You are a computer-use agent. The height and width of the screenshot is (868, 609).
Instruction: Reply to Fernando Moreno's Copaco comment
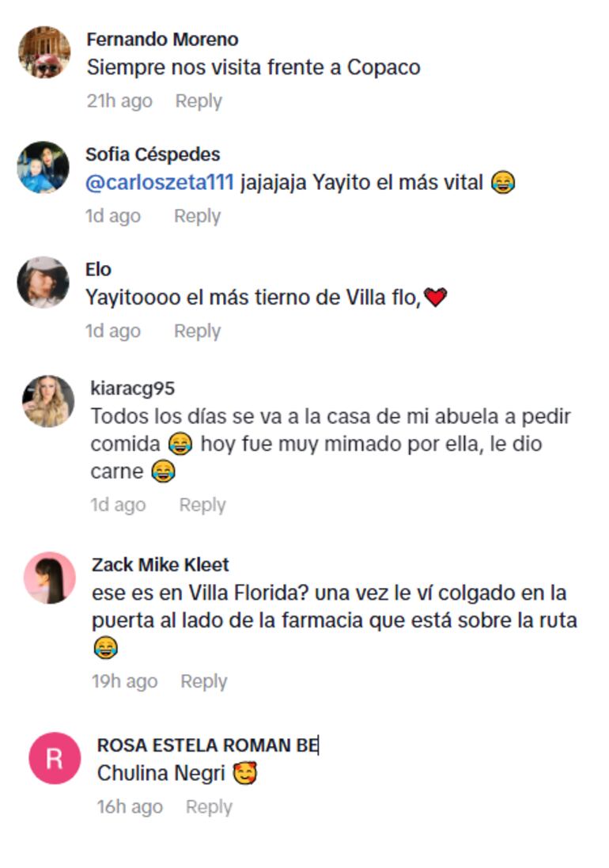point(199,101)
